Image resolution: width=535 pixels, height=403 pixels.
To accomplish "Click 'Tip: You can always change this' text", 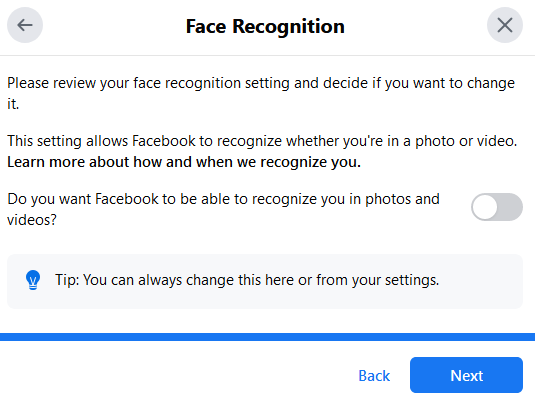I will [x=247, y=280].
